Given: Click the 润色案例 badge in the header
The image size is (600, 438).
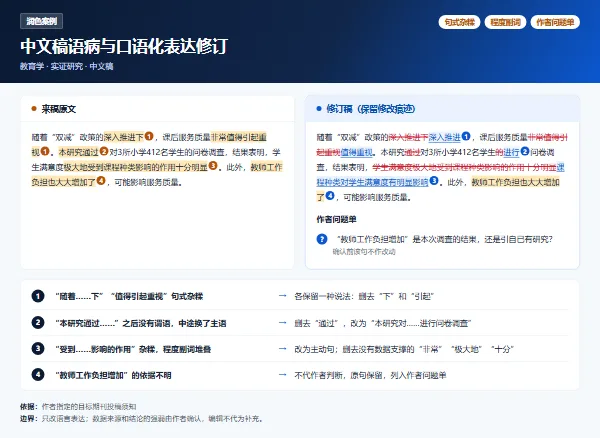Looking at the screenshot, I should click(41, 21).
